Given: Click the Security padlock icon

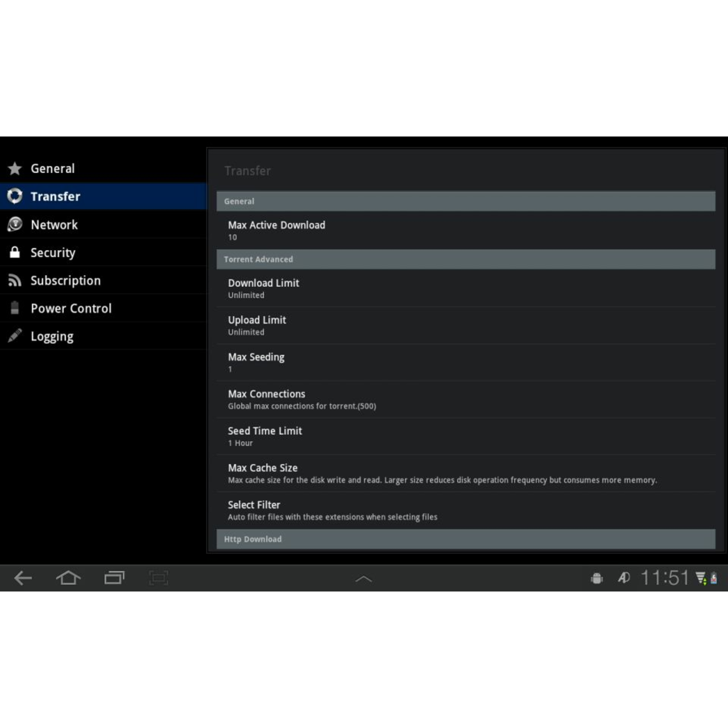Looking at the screenshot, I should click(x=14, y=252).
